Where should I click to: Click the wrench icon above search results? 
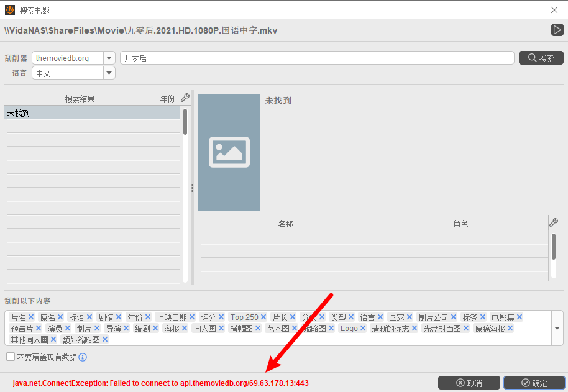[x=185, y=98]
